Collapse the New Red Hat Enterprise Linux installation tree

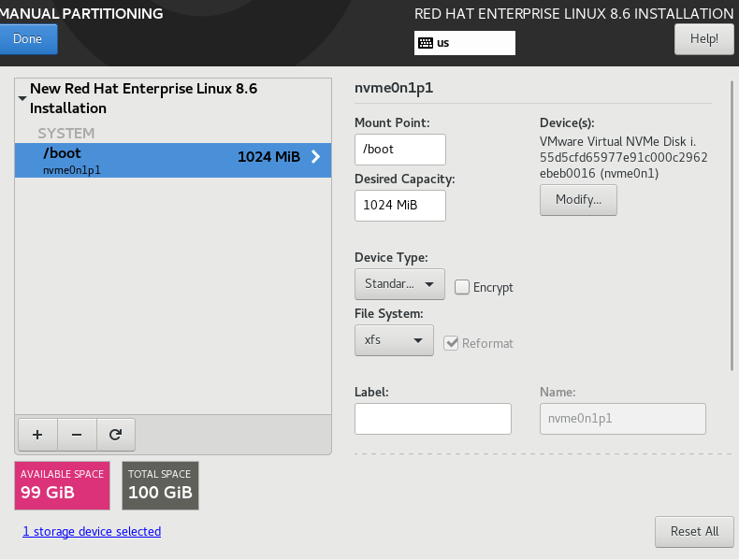[x=22, y=98]
